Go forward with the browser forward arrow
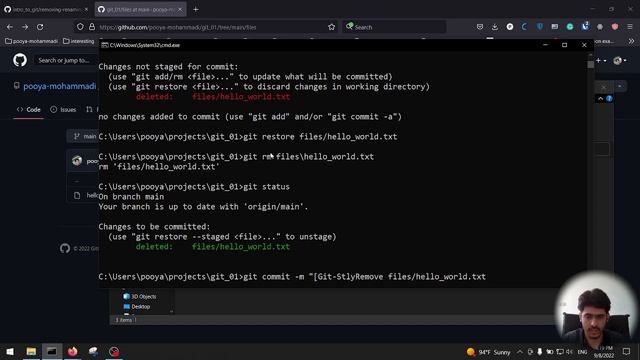640x360 pixels. point(25,27)
